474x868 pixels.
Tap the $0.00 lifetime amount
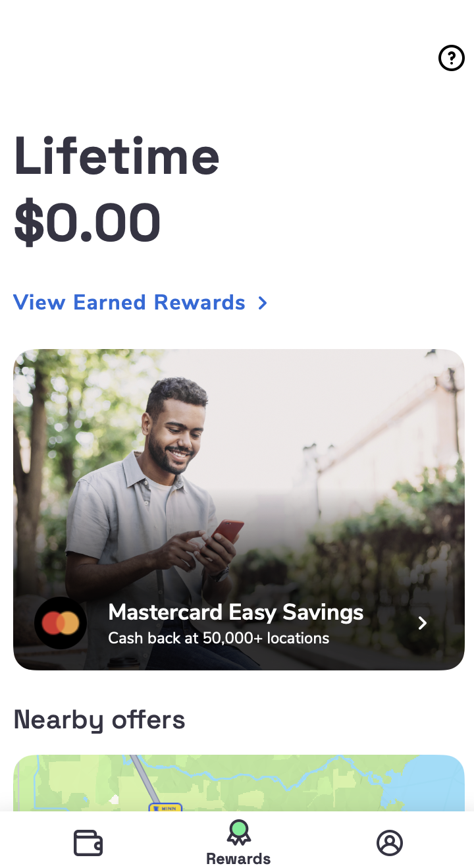tap(87, 223)
